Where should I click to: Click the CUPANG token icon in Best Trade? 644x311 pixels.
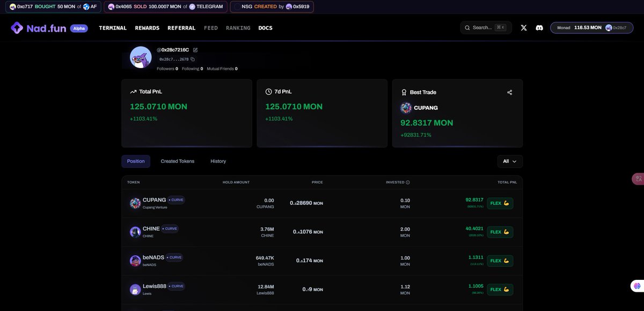(406, 108)
